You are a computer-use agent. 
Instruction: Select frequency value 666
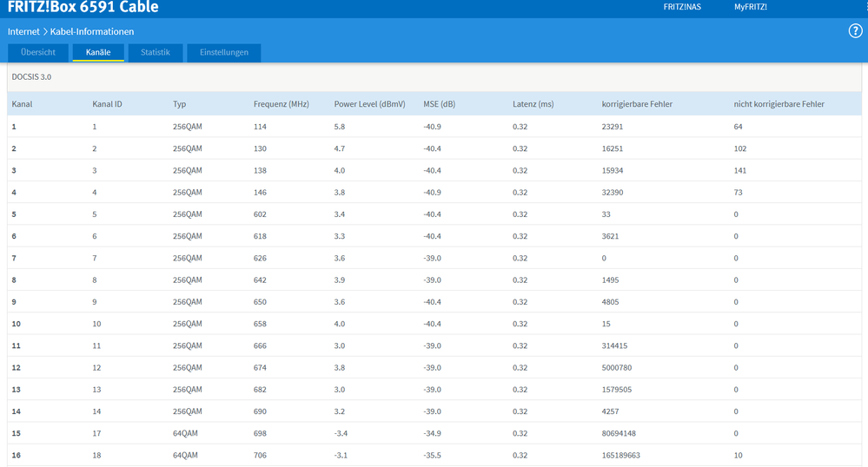(260, 345)
